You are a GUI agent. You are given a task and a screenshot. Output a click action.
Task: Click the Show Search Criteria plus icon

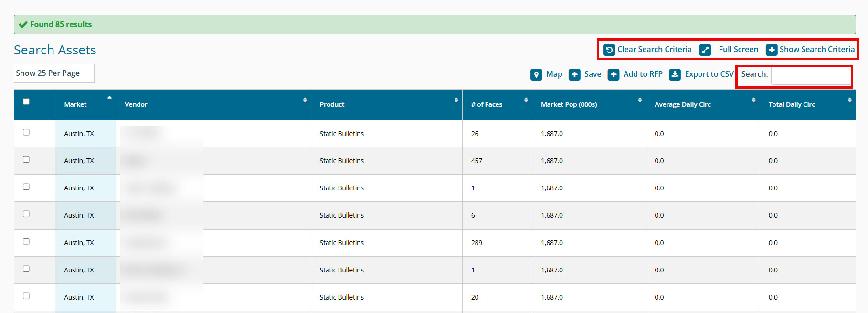[772, 50]
